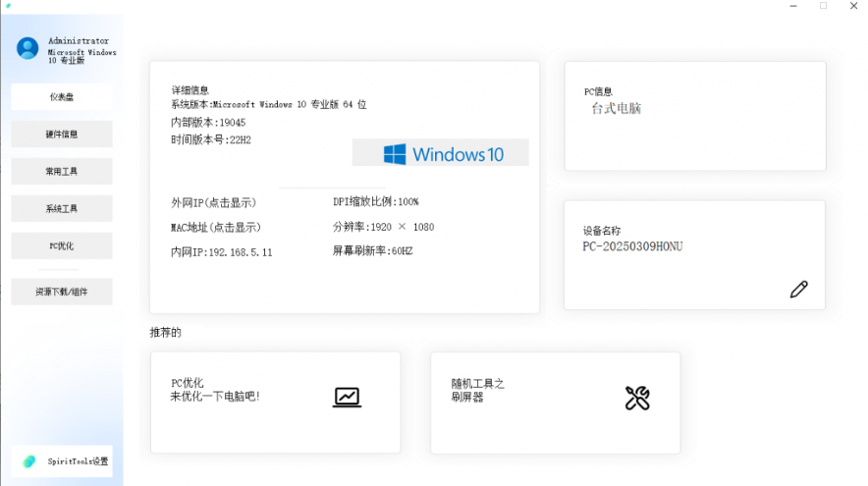Click 时间版本号:22H2 text
The width and height of the screenshot is (868, 486).
tap(211, 140)
